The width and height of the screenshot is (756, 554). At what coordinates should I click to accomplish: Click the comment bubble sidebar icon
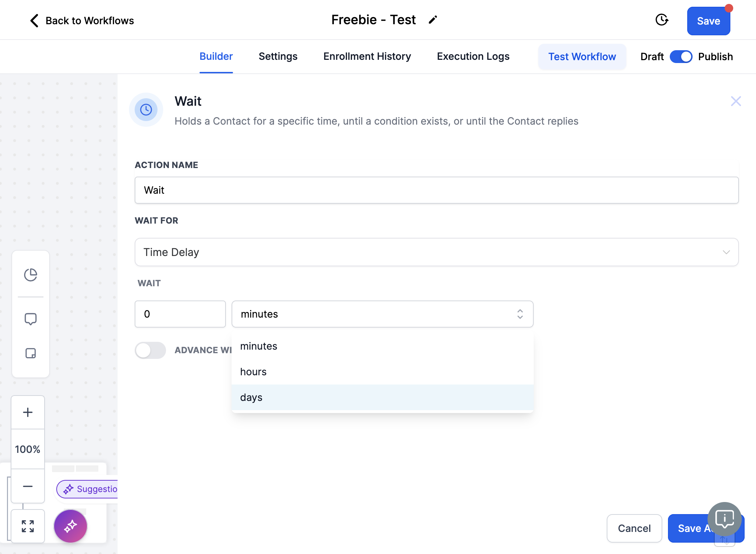[x=31, y=319]
